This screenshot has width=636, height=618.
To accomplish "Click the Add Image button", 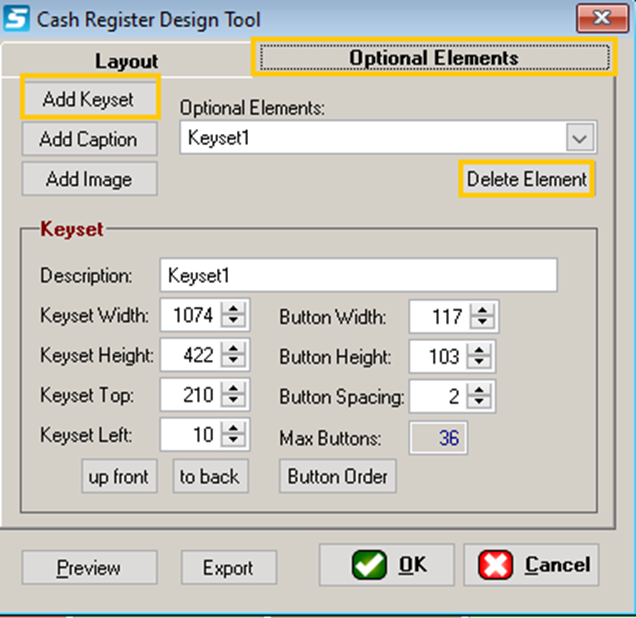I will (x=88, y=179).
